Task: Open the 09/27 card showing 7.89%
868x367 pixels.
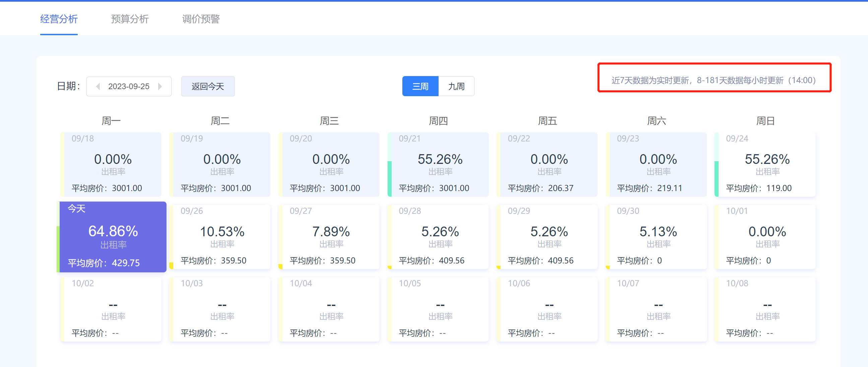Action: pos(329,237)
